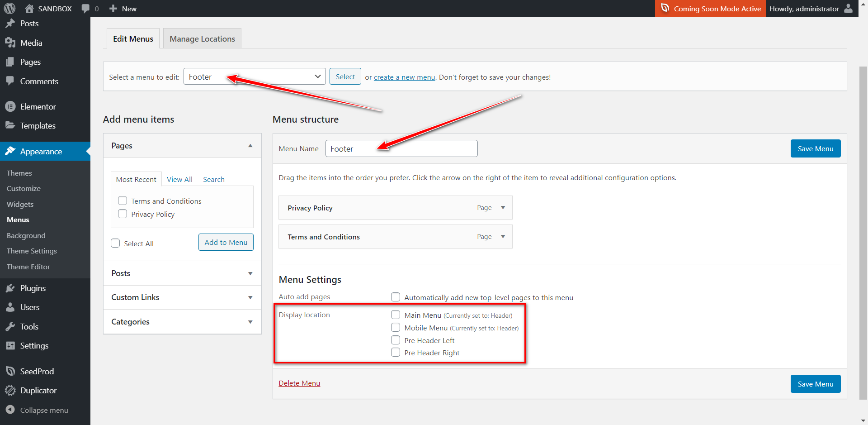
Task: Enable automatically add new top-level pages
Action: [396, 297]
